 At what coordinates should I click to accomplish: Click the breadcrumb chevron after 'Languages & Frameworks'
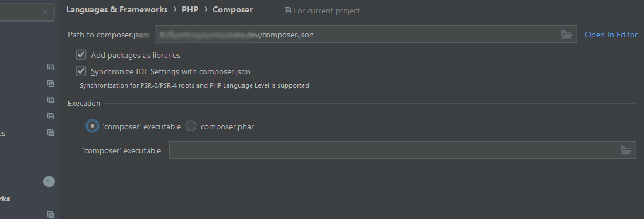[x=175, y=9]
